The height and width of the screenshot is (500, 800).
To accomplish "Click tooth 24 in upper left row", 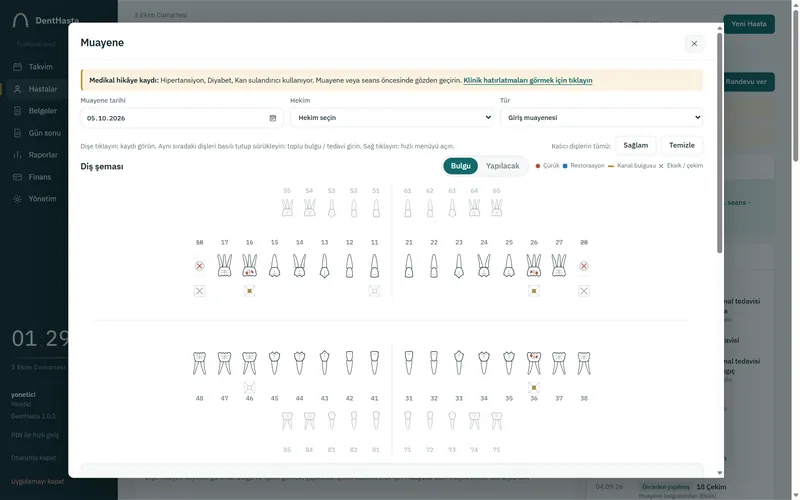I will coord(484,266).
